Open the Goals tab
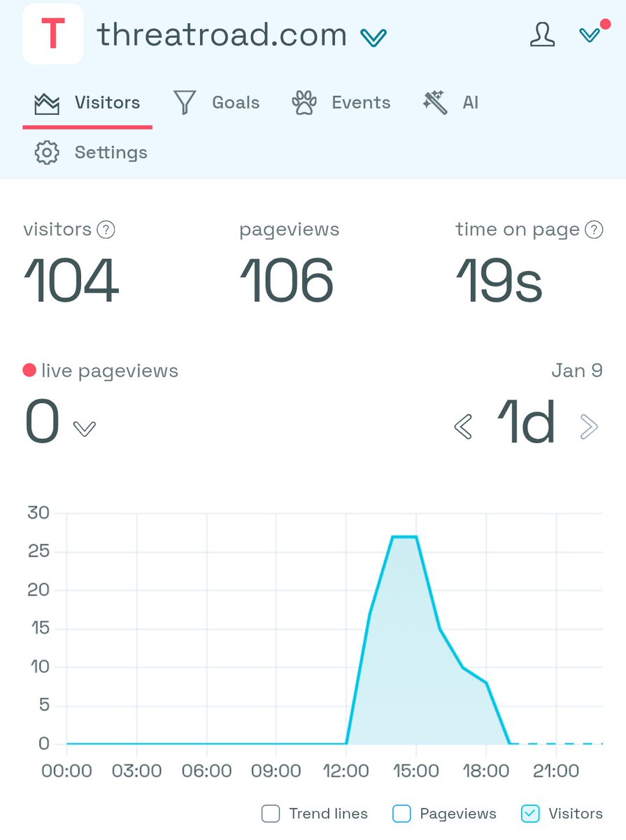The image size is (626, 840). (x=217, y=104)
